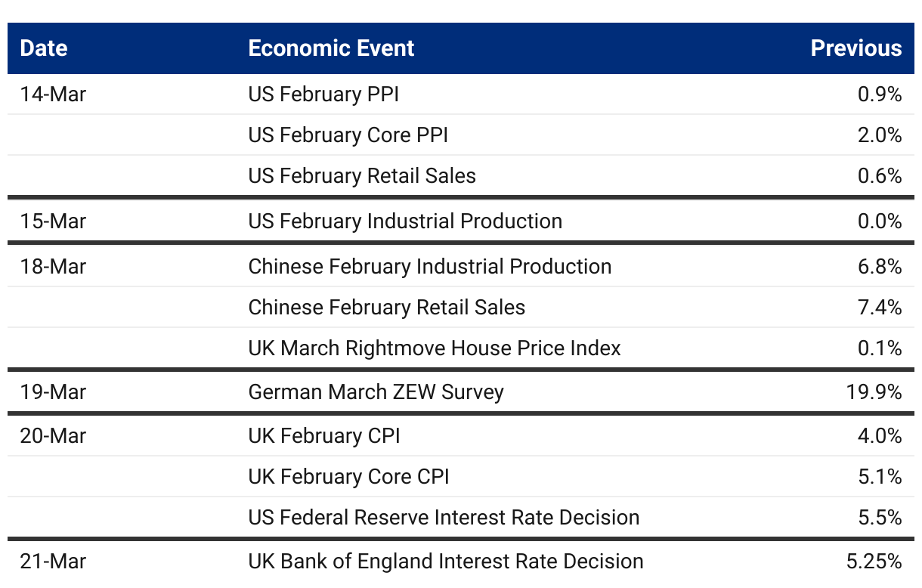Click UK March Rightmove House Price Index

pyautogui.click(x=435, y=348)
